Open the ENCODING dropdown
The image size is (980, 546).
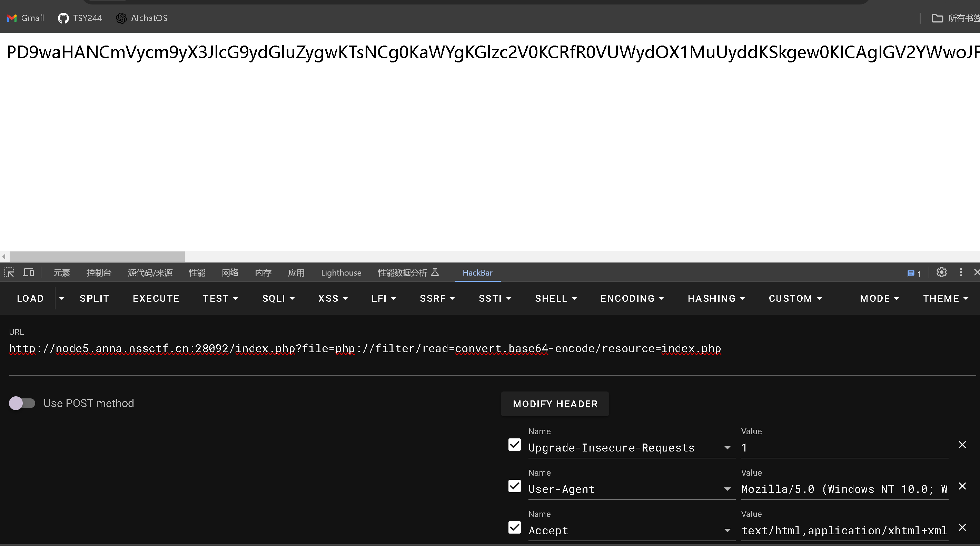[632, 298]
